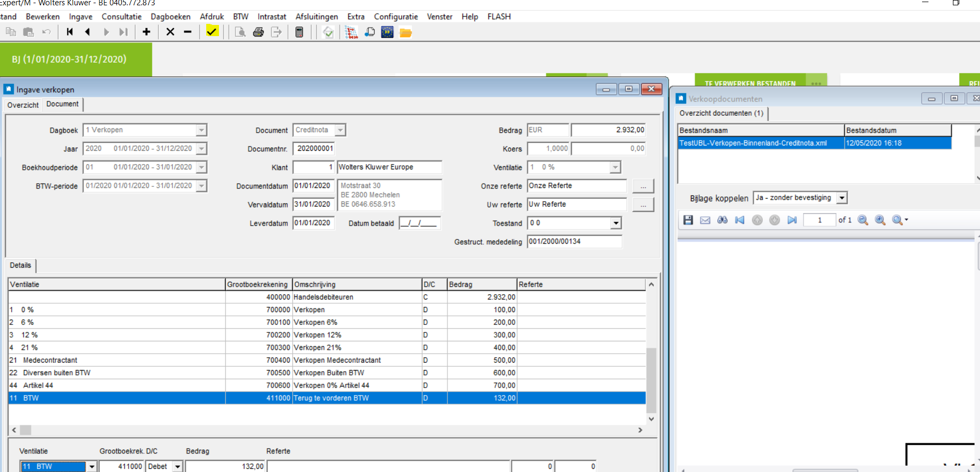Click the binoculars search icon in viewer
Screen dimensions: 980x472
coord(722,220)
